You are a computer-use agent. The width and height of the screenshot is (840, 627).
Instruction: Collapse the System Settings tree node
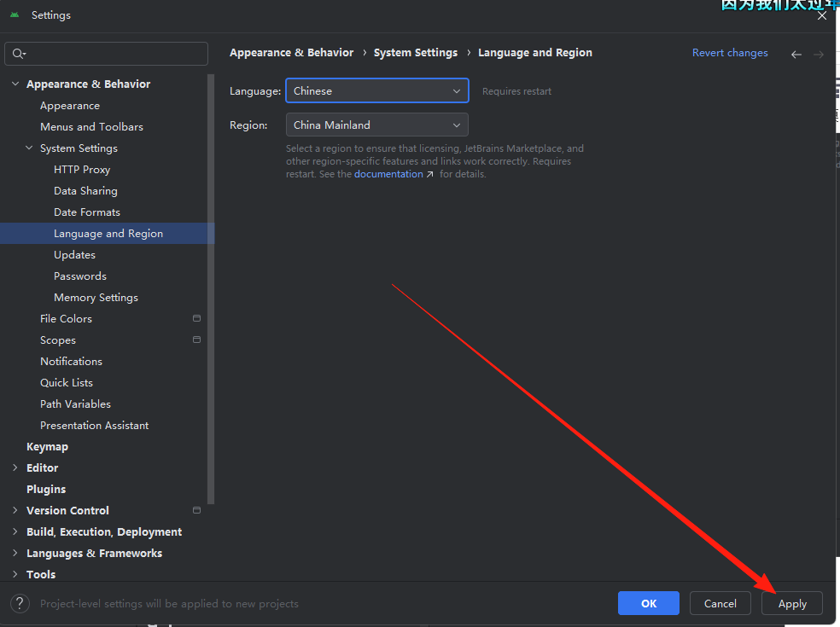tap(29, 148)
